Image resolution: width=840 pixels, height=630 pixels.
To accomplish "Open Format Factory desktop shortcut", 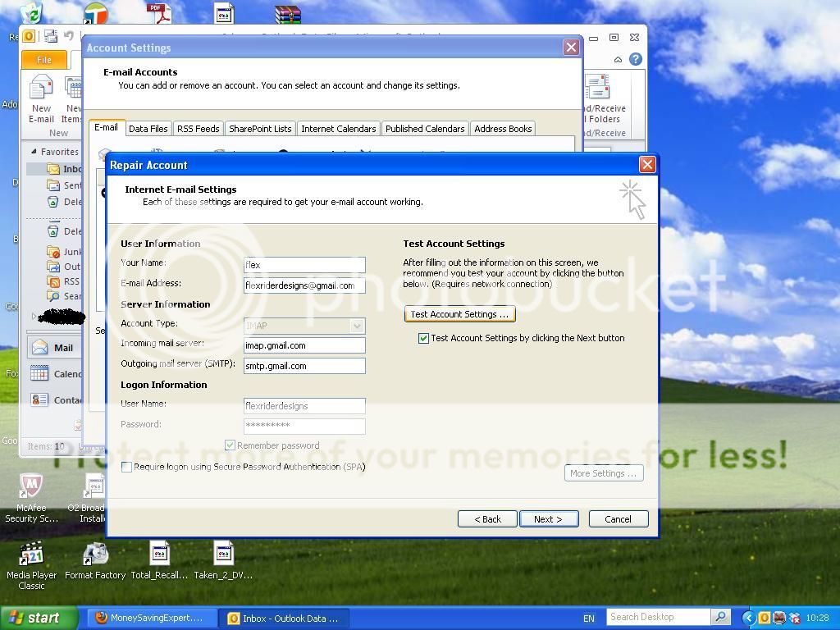I will coord(95,555).
